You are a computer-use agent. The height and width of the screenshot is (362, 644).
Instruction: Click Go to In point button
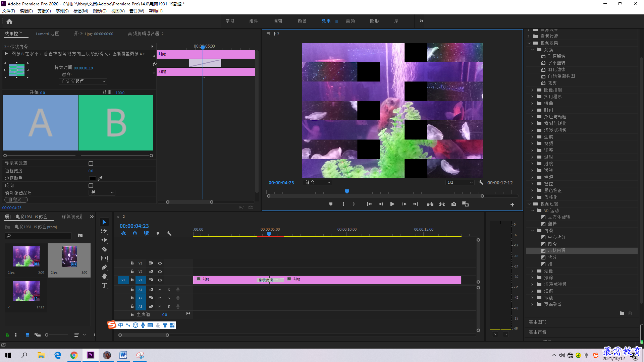(369, 204)
